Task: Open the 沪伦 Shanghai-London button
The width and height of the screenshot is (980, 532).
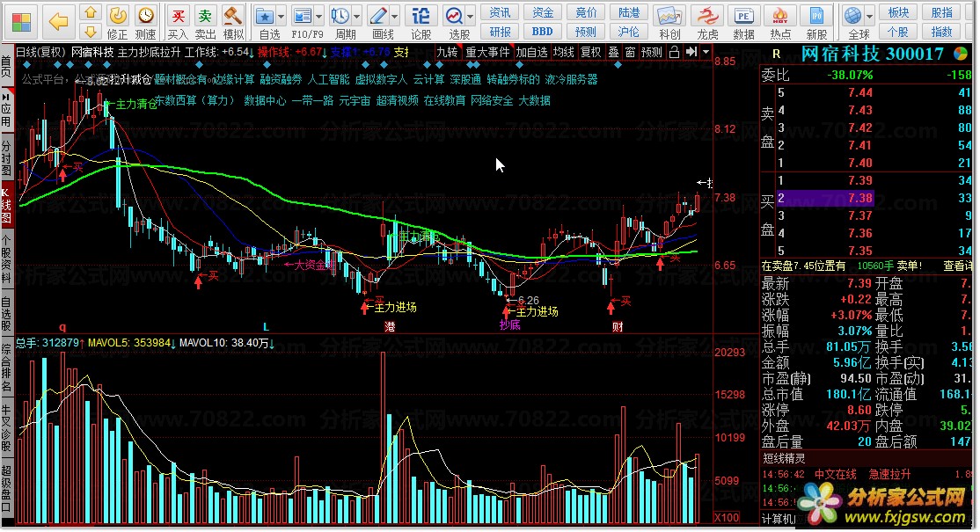Action: 629,32
